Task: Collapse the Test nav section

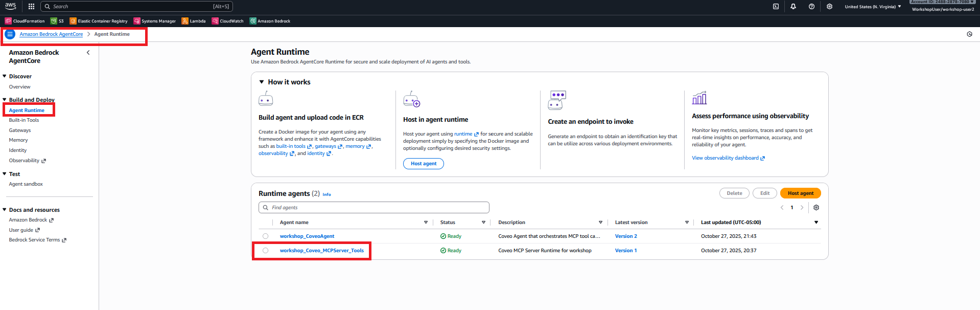Action: [5, 174]
